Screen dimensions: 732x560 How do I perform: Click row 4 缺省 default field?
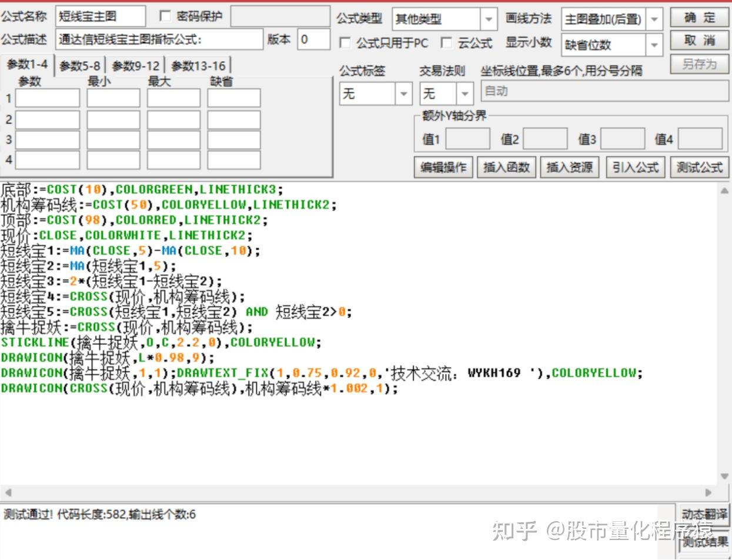(x=234, y=160)
